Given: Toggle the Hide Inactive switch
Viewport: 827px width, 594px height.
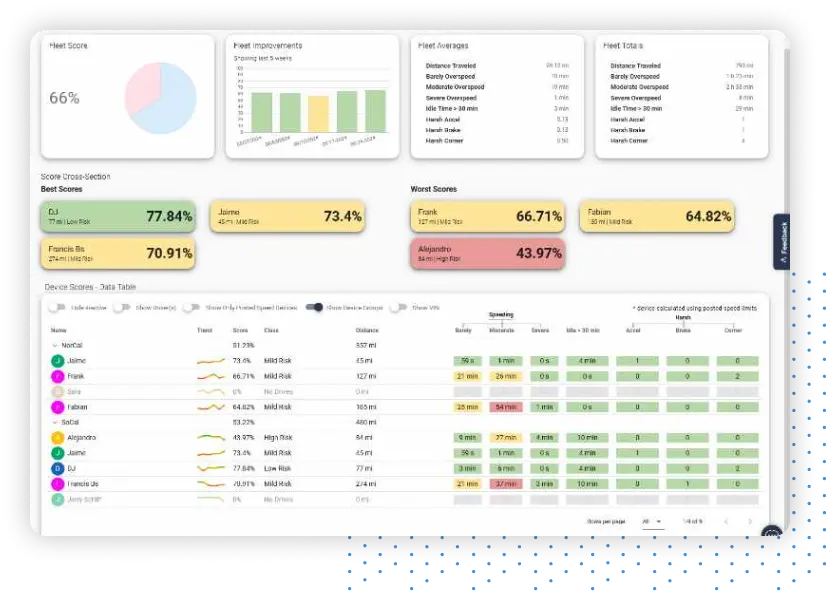Looking at the screenshot, I should click(x=56, y=308).
